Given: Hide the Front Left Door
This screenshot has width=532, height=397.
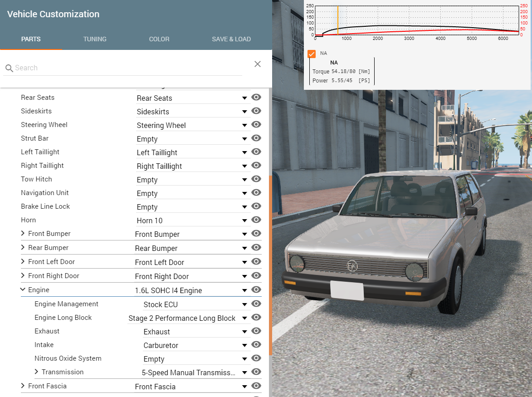Looking at the screenshot, I should tap(256, 262).
